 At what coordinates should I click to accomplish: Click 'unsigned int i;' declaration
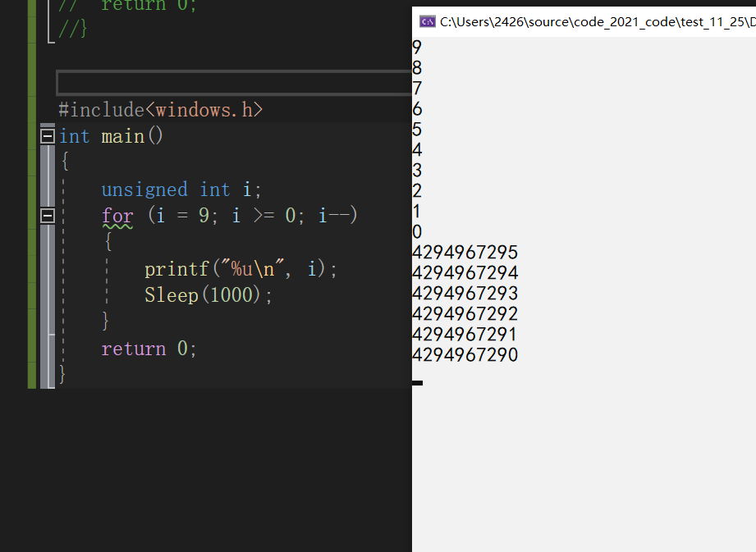[x=181, y=189]
